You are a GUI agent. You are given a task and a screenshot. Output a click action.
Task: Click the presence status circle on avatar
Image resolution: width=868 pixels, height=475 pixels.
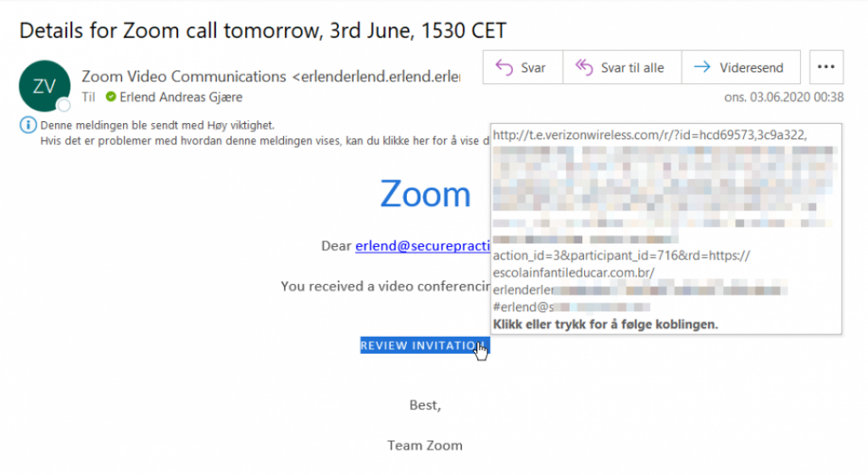point(64,105)
